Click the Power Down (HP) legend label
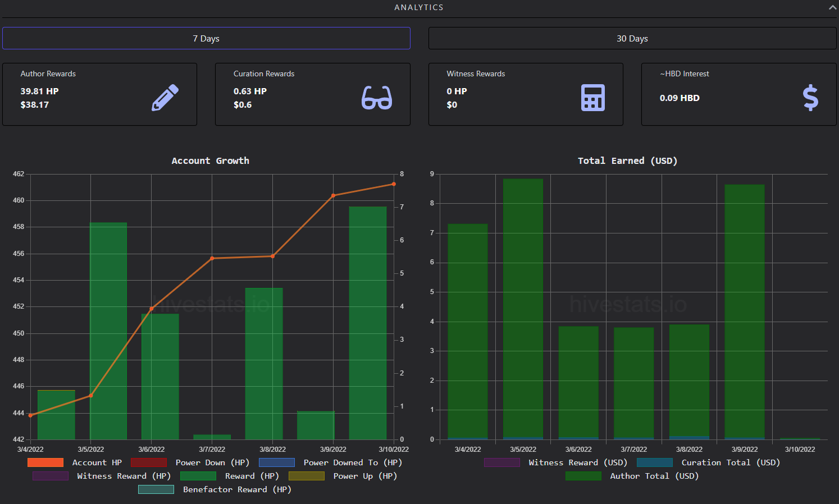839x504 pixels. (x=212, y=462)
